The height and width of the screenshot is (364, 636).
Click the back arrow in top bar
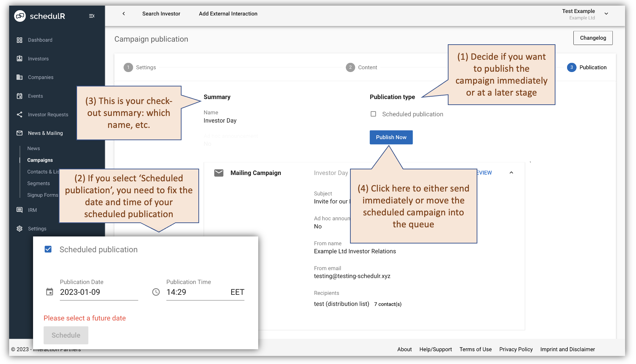tap(123, 14)
